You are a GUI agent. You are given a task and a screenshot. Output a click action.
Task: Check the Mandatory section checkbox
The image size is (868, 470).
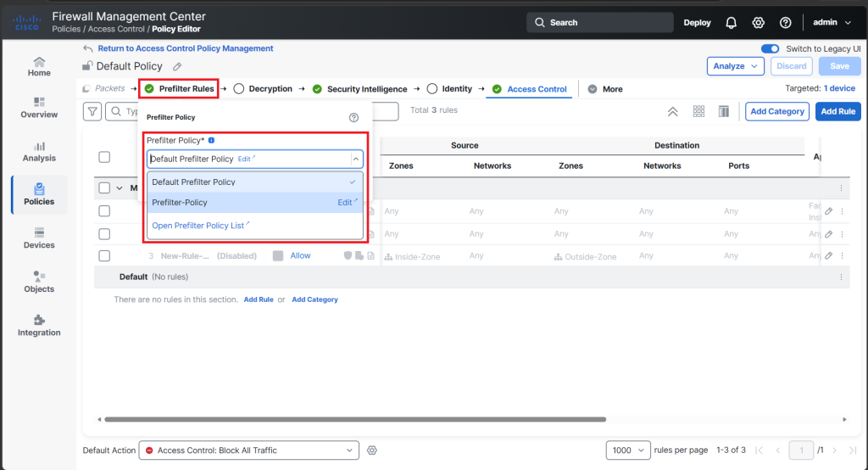tap(104, 187)
